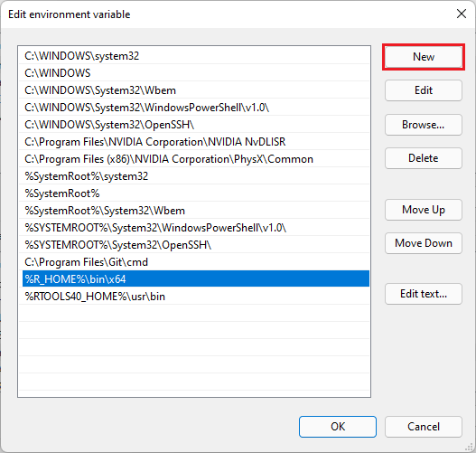
Task: Click the Move Down button
Action: 424,243
